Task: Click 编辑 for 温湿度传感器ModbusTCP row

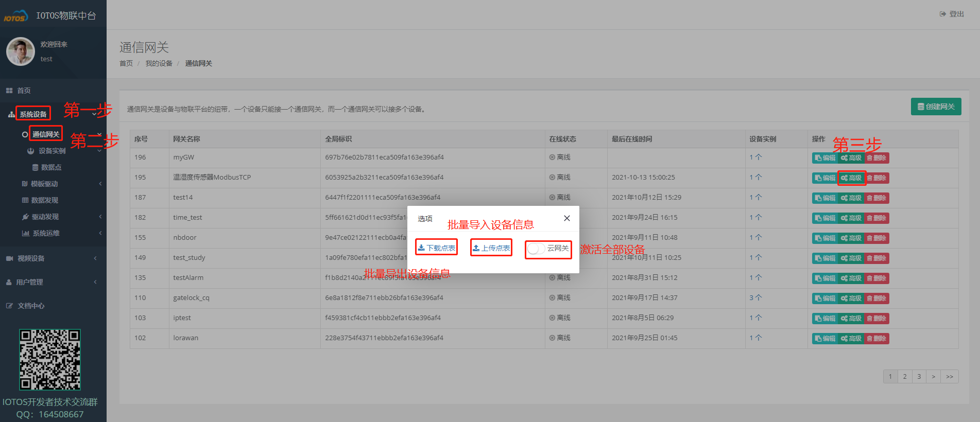Action: 825,178
